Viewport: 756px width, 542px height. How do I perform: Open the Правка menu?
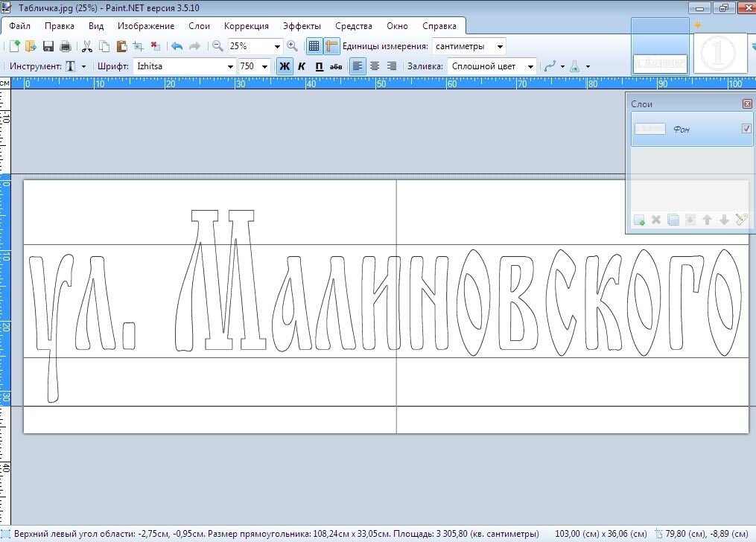(x=60, y=26)
